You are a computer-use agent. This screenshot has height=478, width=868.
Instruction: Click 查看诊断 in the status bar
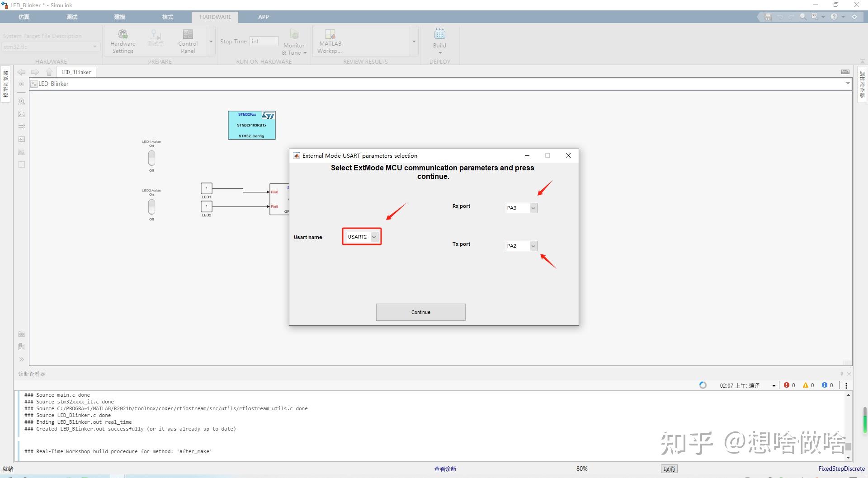pyautogui.click(x=445, y=469)
